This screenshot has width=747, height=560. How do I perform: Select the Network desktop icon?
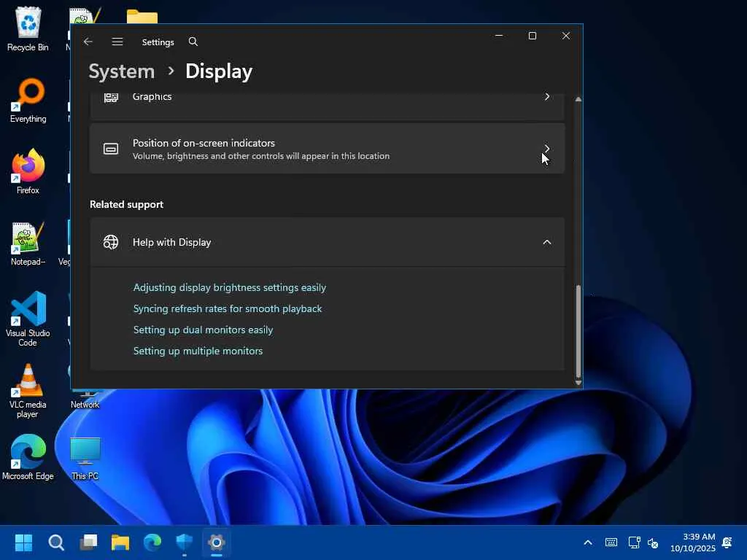point(85,399)
